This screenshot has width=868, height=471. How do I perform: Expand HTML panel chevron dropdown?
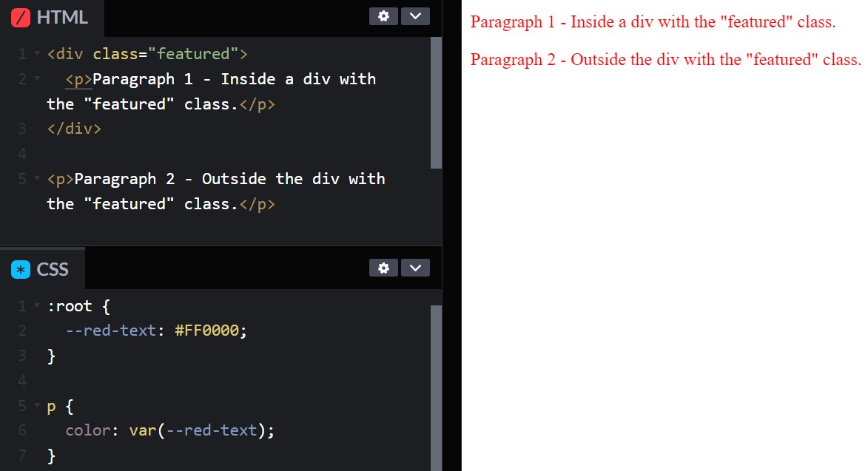coord(415,16)
